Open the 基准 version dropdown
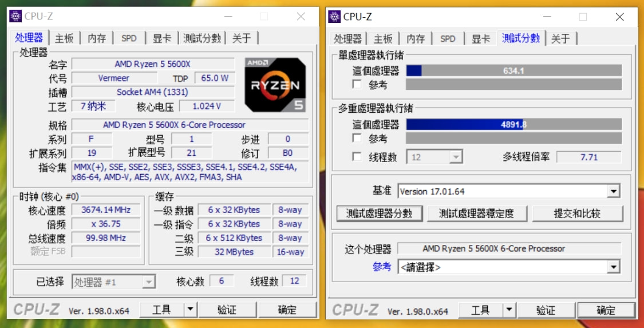The height and width of the screenshot is (328, 644). point(509,191)
